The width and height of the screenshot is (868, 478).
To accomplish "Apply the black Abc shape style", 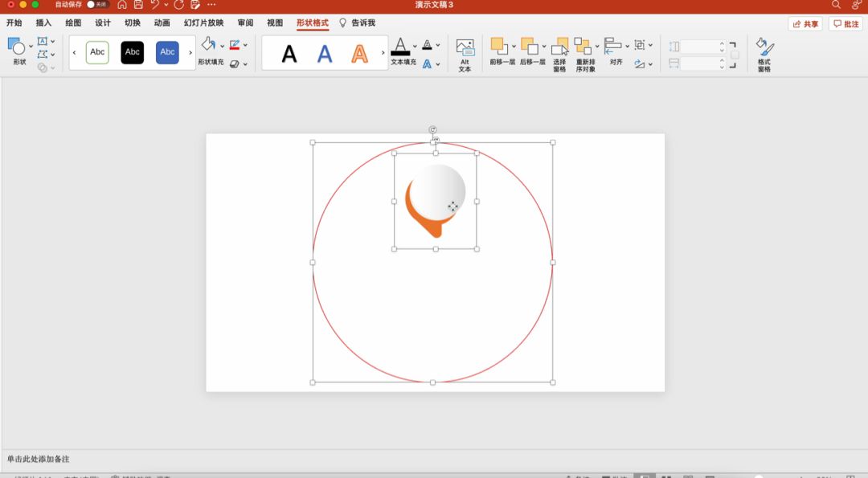I will [x=133, y=52].
